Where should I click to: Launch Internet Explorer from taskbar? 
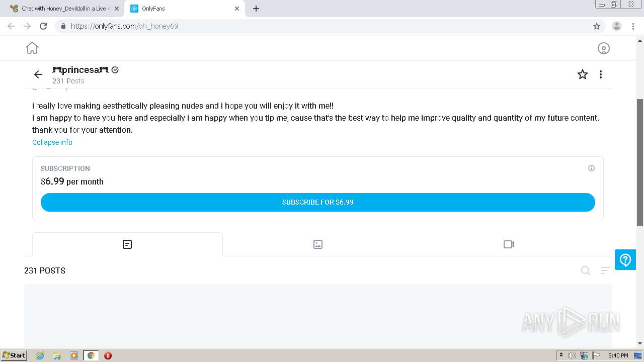click(x=40, y=355)
